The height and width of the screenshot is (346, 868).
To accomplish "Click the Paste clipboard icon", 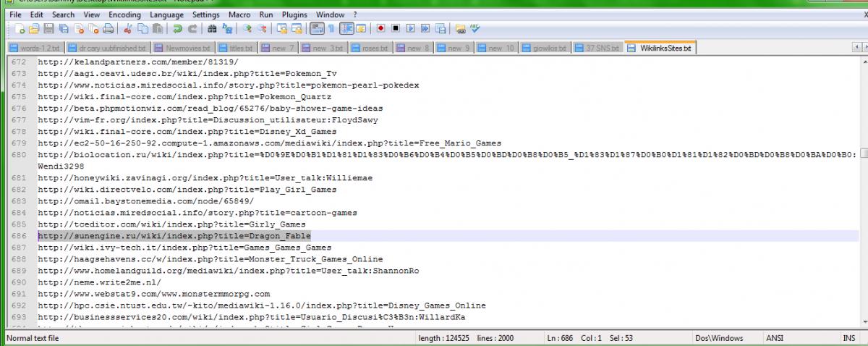I will tap(157, 29).
